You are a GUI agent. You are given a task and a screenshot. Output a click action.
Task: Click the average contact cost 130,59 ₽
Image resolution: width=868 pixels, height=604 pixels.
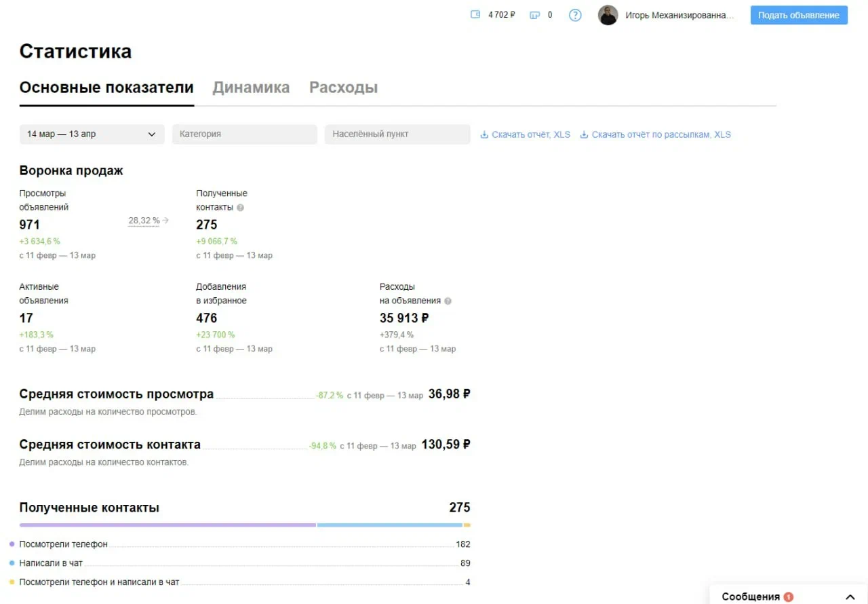[x=446, y=445]
